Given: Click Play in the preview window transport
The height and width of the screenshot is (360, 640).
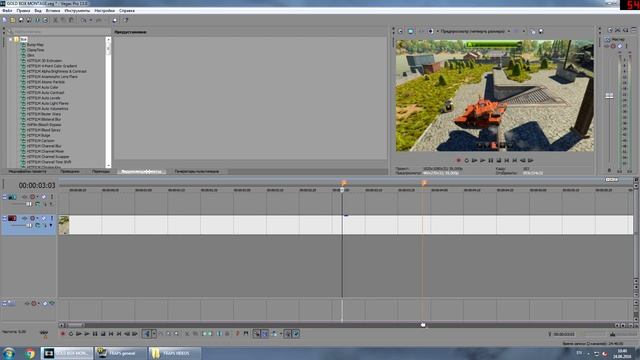Looking at the screenshot, I should pos(482,161).
